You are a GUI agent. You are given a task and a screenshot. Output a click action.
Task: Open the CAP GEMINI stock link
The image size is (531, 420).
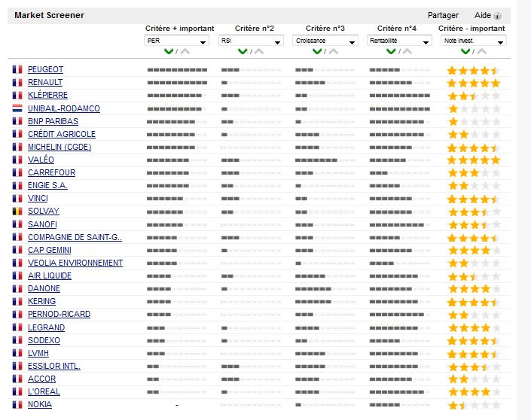click(x=50, y=250)
